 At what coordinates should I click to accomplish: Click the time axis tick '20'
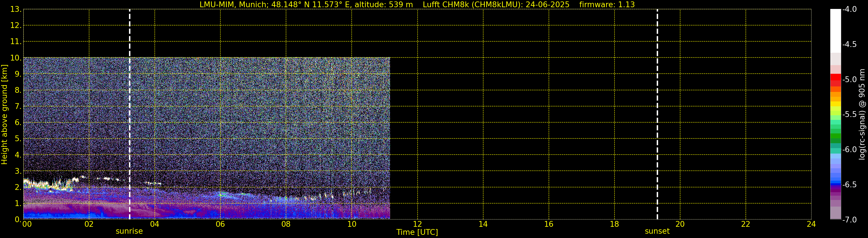coord(680,224)
